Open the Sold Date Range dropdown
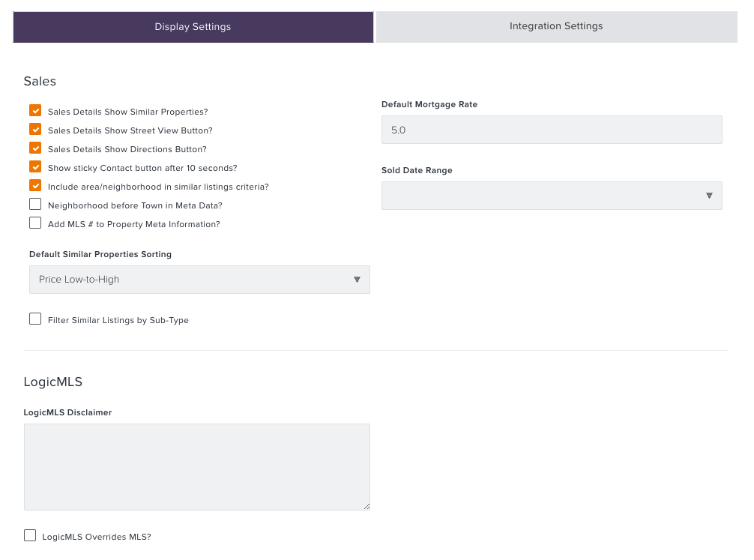 [x=552, y=196]
